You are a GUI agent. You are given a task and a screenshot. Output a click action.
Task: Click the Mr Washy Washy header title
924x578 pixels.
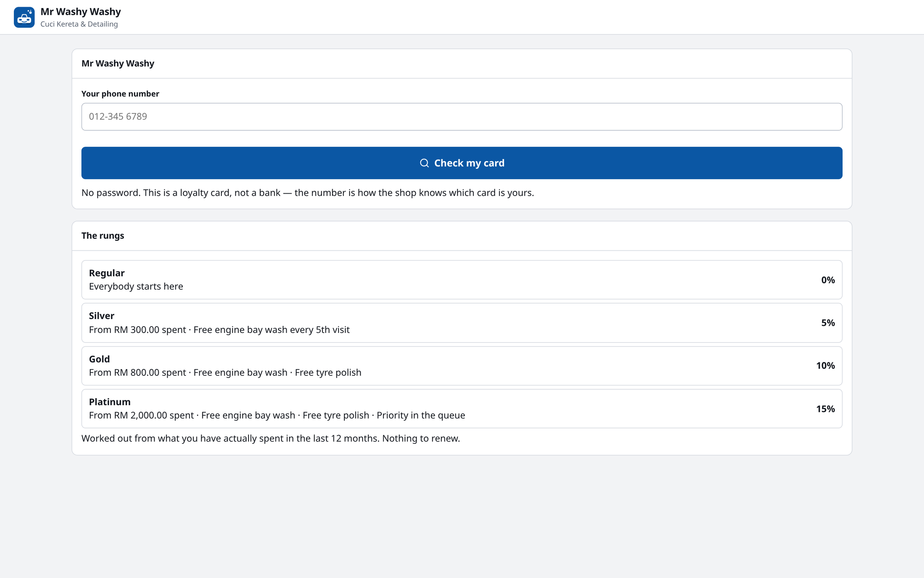(81, 11)
